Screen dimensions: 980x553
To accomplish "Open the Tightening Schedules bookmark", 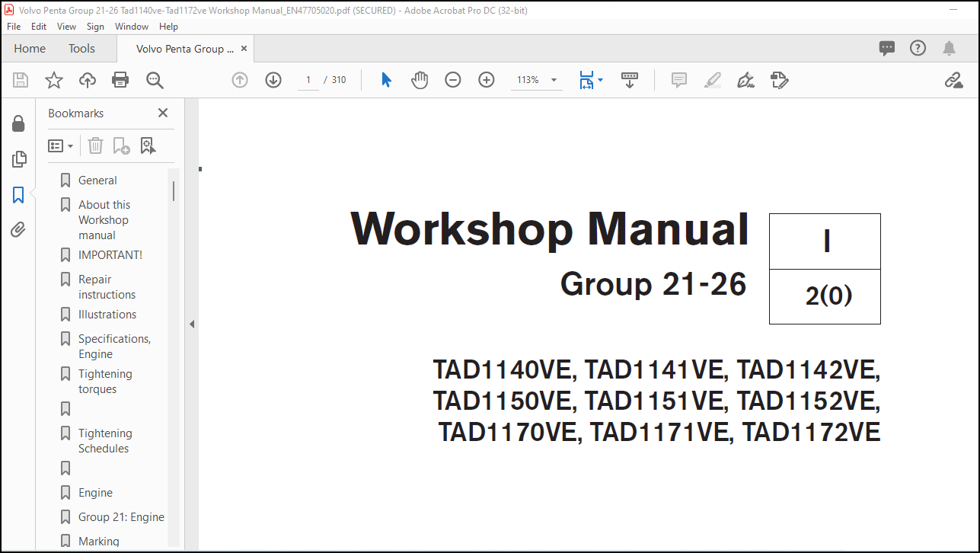I will click(105, 441).
